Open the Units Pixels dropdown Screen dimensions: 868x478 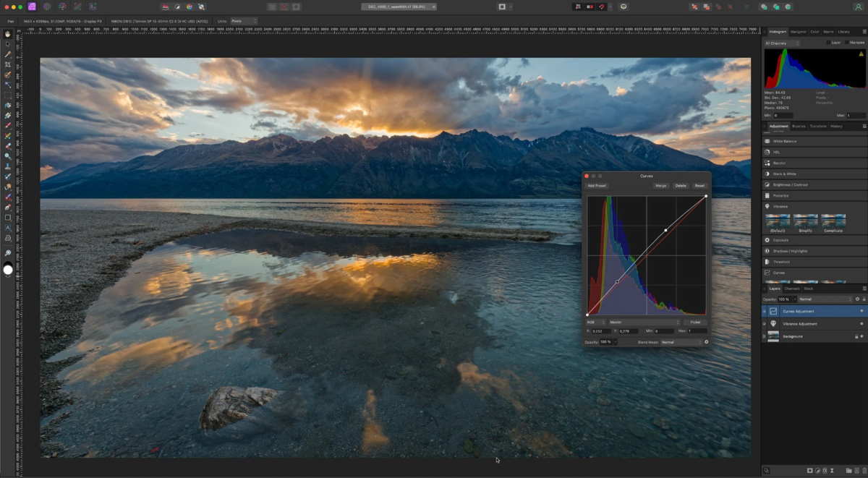point(243,21)
